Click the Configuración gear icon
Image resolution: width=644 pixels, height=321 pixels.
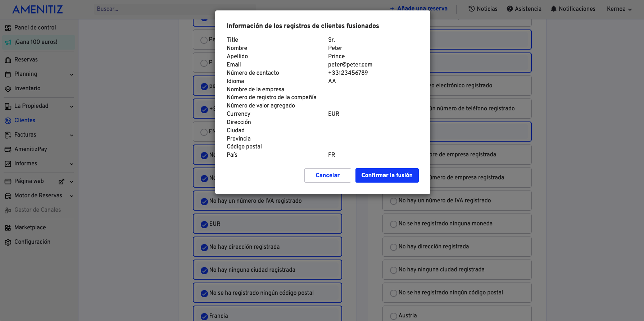(8, 242)
